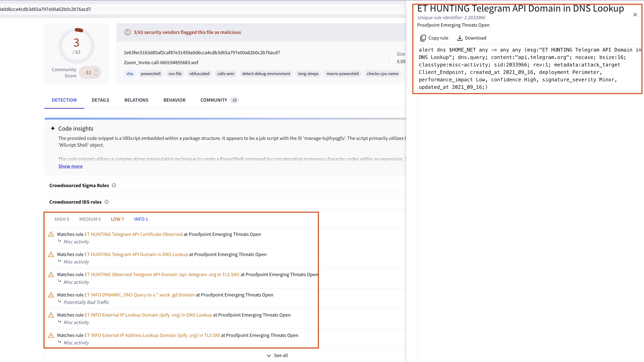Open the DETAILS tab

click(x=101, y=100)
